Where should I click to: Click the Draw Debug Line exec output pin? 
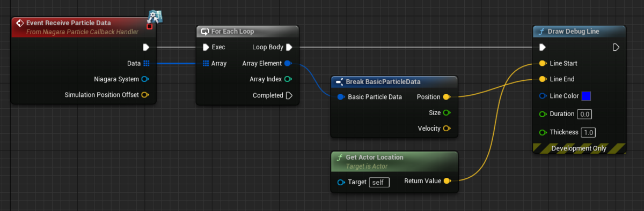(616, 47)
